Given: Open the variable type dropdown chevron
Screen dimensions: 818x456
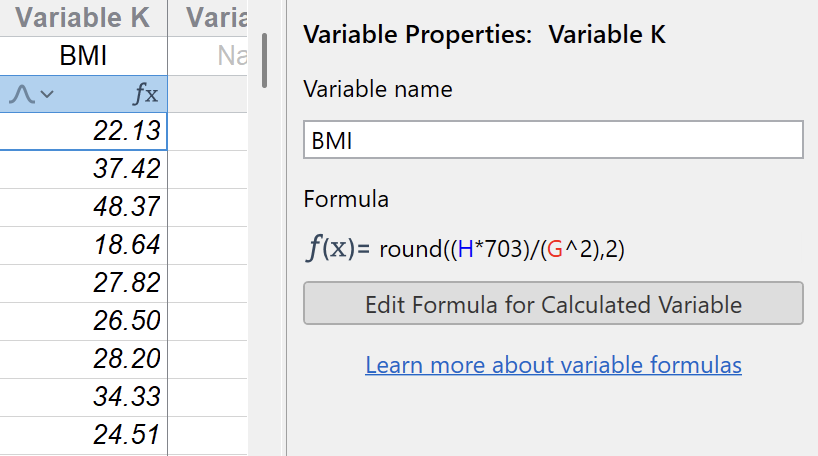Looking at the screenshot, I should click(46, 94).
